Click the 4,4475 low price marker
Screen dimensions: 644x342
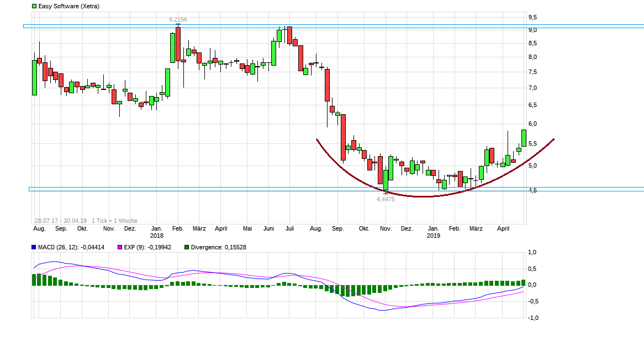pos(385,199)
